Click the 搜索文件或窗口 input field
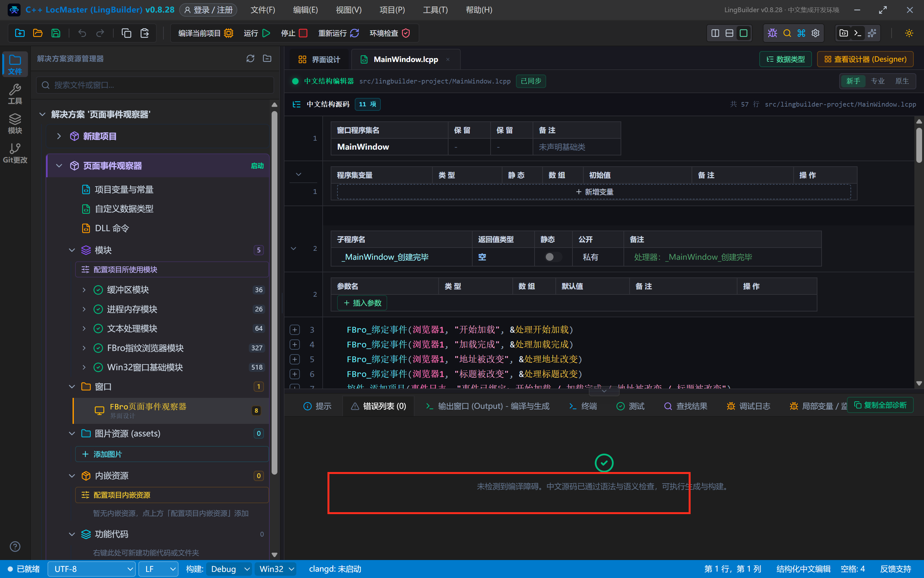924x578 pixels. [x=155, y=85]
